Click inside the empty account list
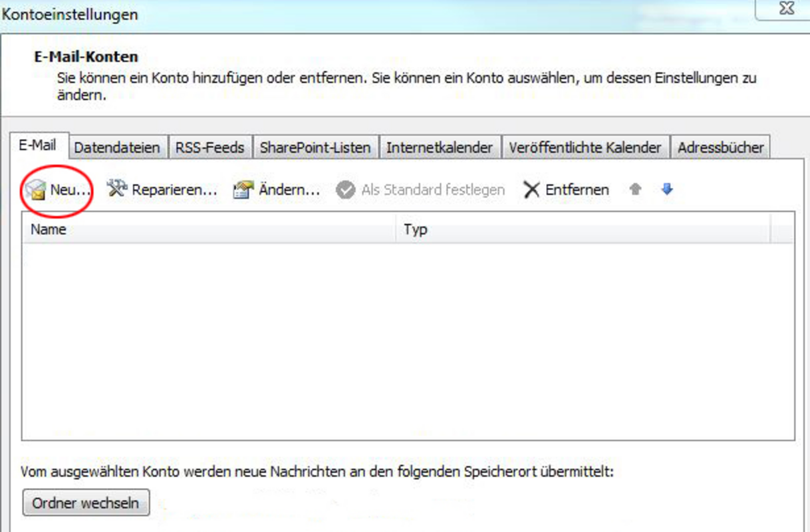 pyautogui.click(x=408, y=339)
